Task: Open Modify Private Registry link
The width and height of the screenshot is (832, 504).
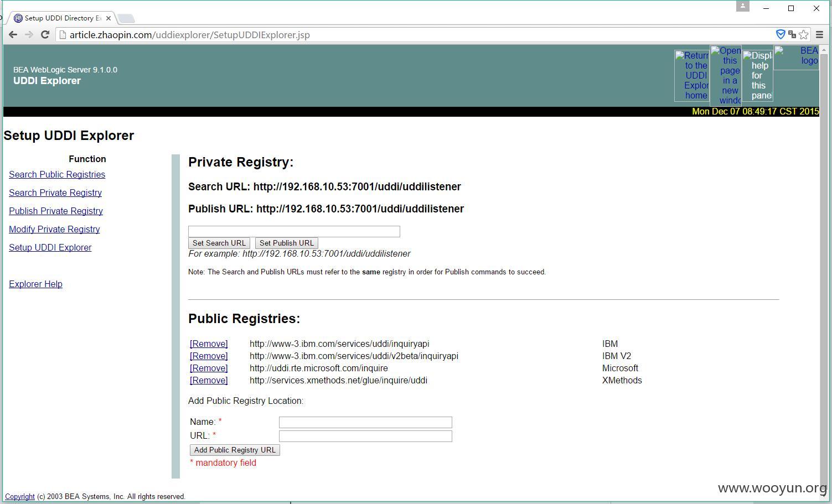Action: [x=54, y=230]
